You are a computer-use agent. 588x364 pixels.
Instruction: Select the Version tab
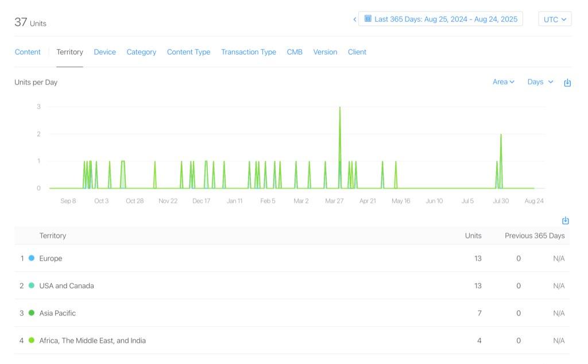(325, 52)
